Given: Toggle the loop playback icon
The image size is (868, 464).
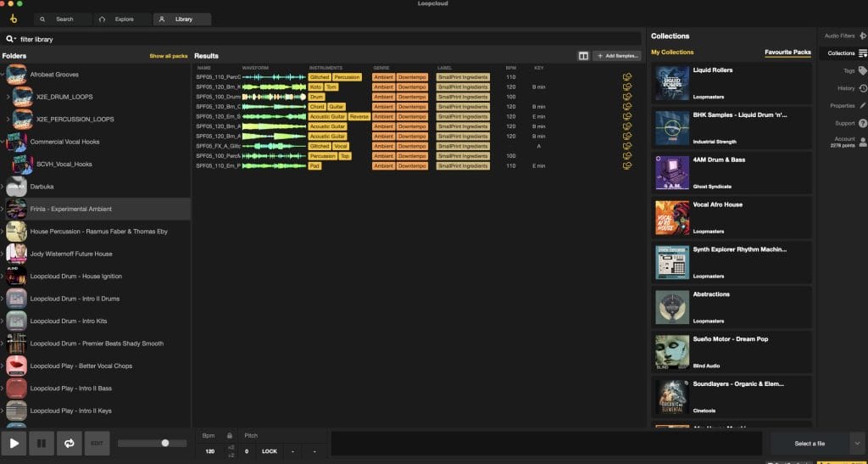Looking at the screenshot, I should click(69, 443).
